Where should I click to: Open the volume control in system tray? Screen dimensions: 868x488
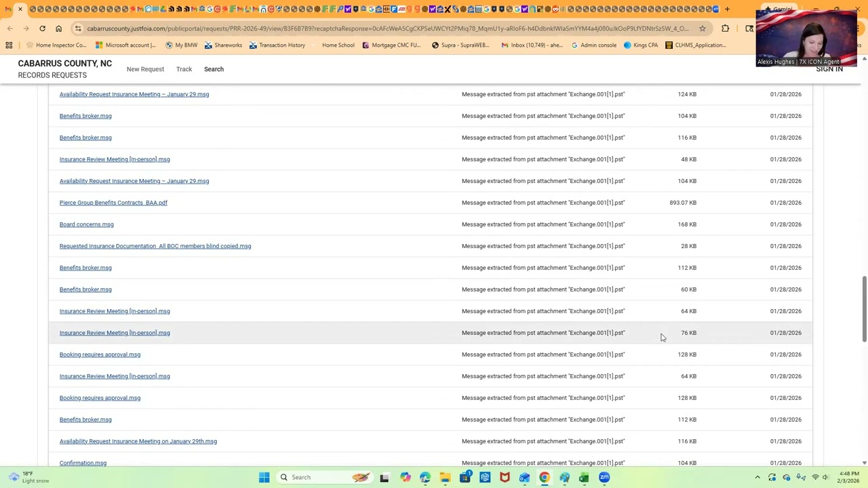click(x=825, y=477)
